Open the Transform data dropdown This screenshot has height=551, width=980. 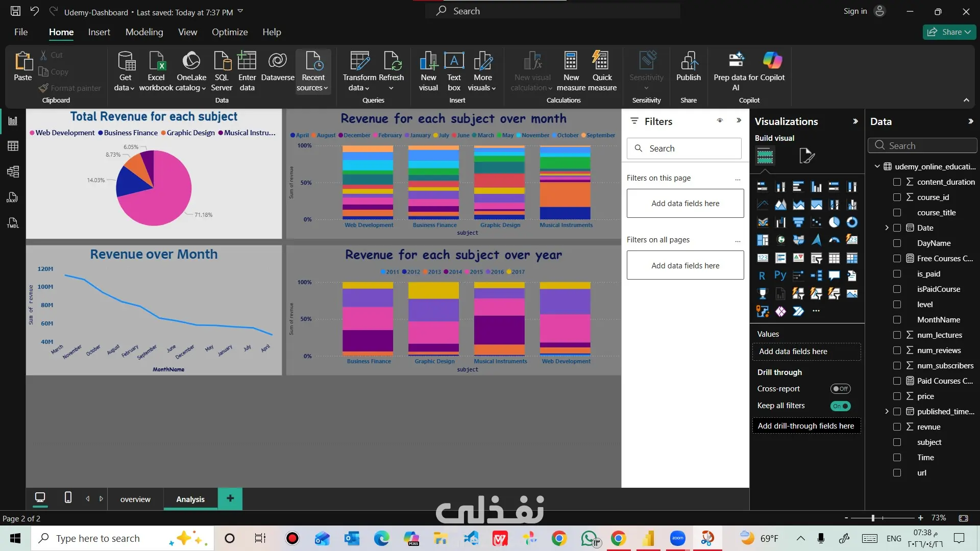click(x=359, y=71)
